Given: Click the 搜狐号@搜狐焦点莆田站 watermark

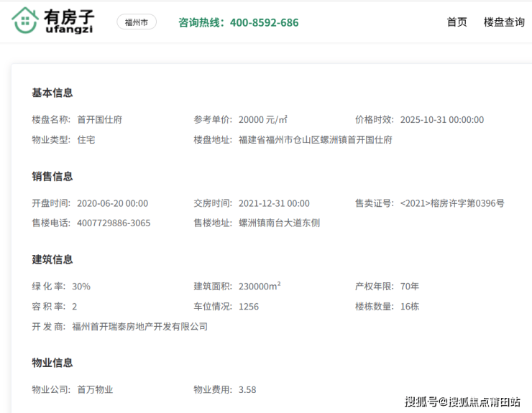Looking at the screenshot, I should pyautogui.click(x=462, y=402).
